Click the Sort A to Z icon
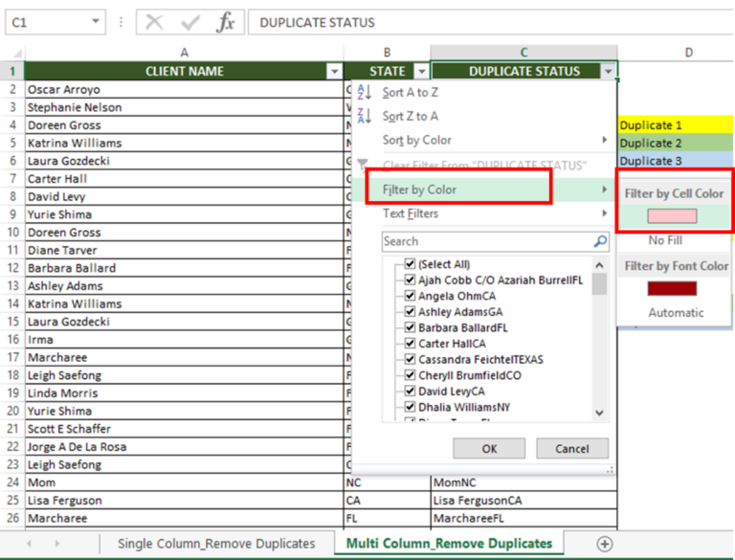This screenshot has width=735, height=560. click(365, 92)
